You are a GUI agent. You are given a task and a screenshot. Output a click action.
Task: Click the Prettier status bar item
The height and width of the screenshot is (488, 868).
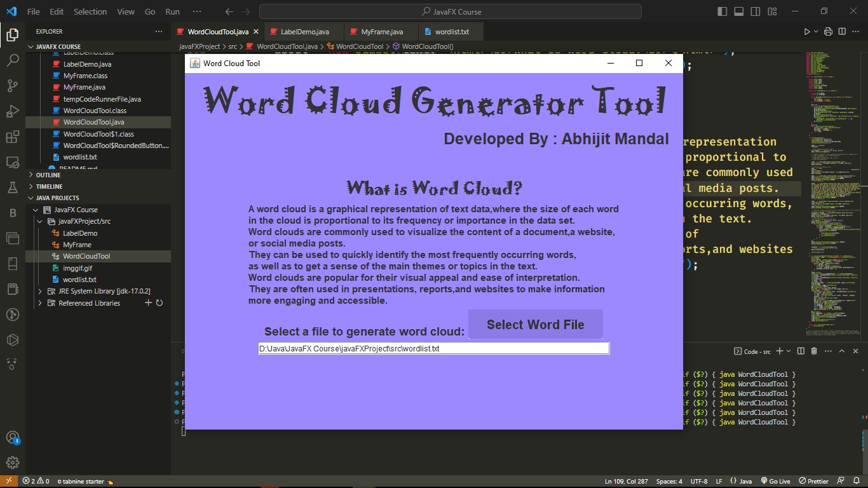(x=813, y=481)
